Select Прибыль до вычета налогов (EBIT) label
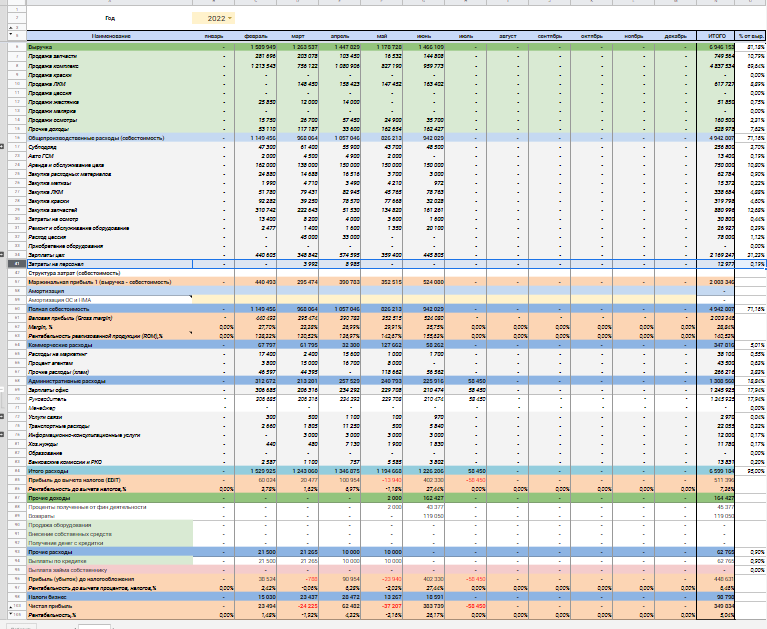This screenshot has width=767, height=629. [110, 480]
